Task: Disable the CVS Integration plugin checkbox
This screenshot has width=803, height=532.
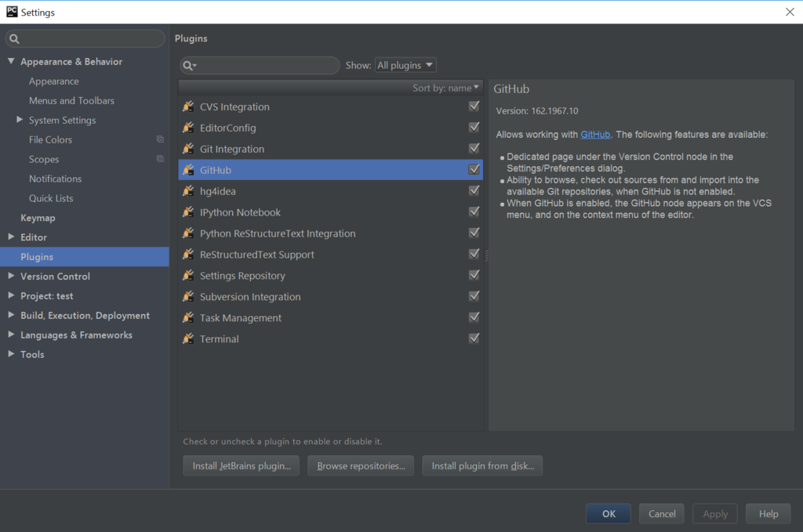Action: point(474,106)
